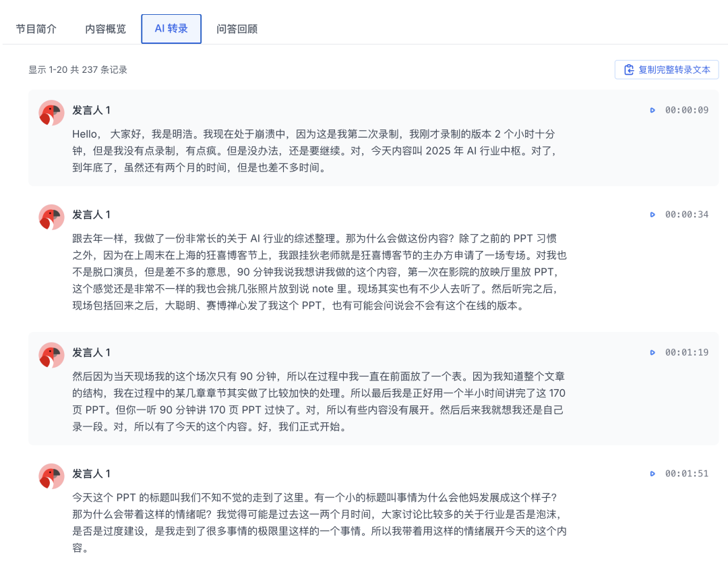Click the 复制完整转录文本 button
Viewport: 728px width, 562px height.
tap(666, 69)
